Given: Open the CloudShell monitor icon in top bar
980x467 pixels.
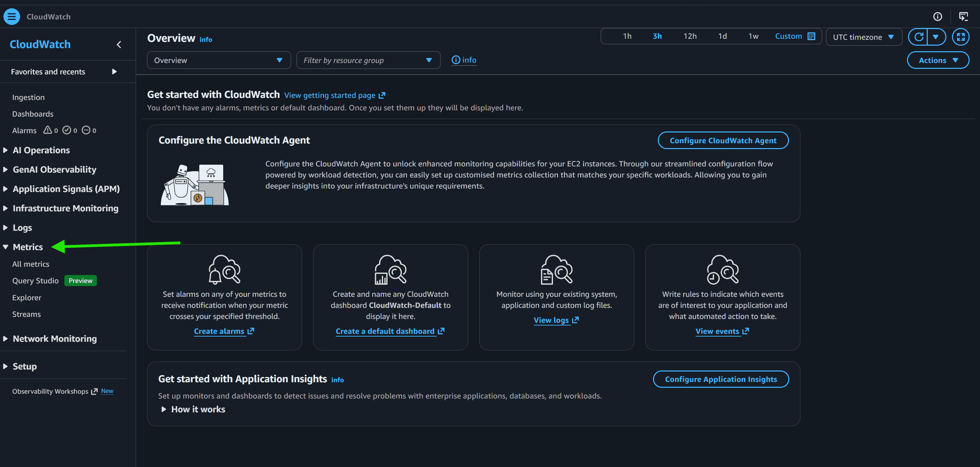Looking at the screenshot, I should coord(963,16).
